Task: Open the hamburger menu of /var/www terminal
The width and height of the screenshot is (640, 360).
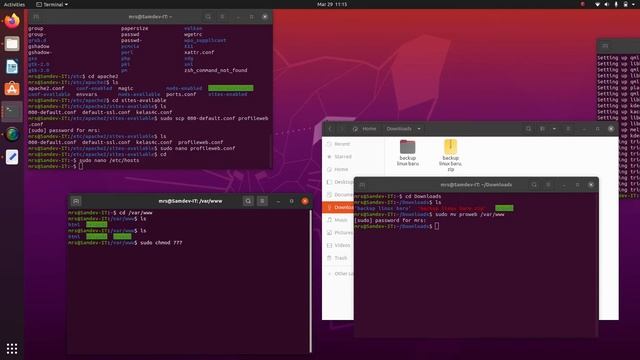Action: click(x=262, y=201)
